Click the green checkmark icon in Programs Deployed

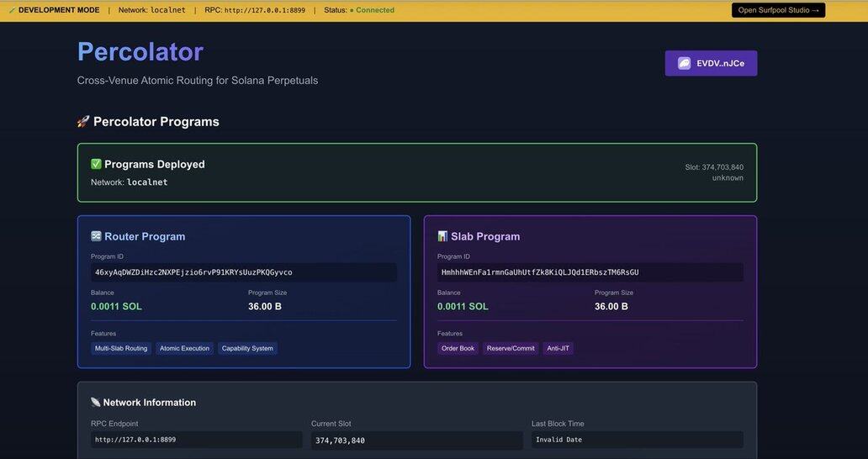(x=96, y=164)
